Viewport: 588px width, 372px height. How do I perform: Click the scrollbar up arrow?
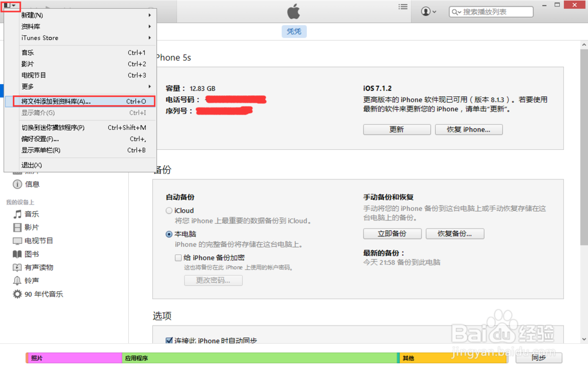tap(584, 45)
